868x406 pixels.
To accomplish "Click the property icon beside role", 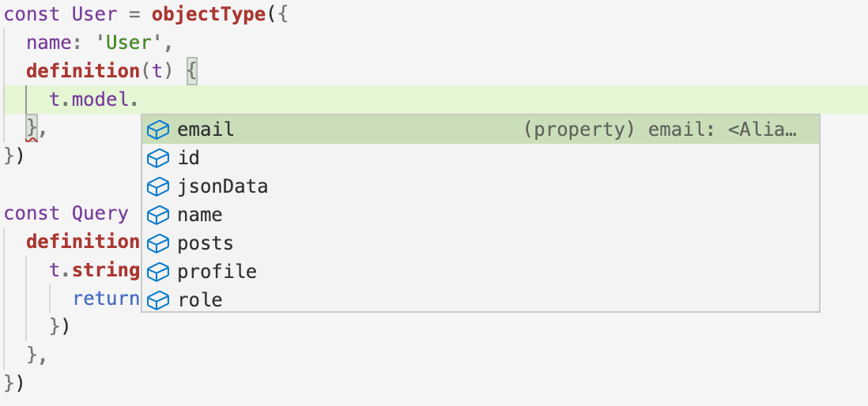I will click(x=159, y=300).
